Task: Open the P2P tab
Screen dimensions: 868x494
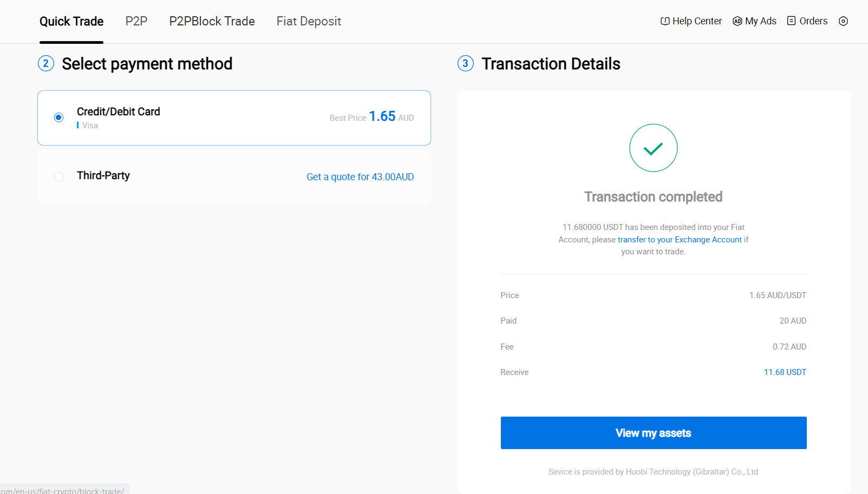Action: (136, 22)
